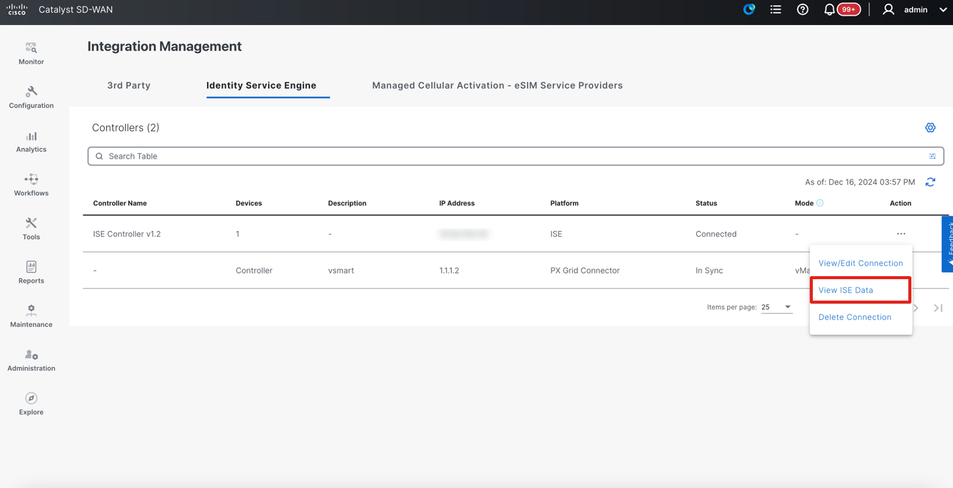The height and width of the screenshot is (488, 953).
Task: Expand the admin user dropdown
Action: tap(943, 10)
